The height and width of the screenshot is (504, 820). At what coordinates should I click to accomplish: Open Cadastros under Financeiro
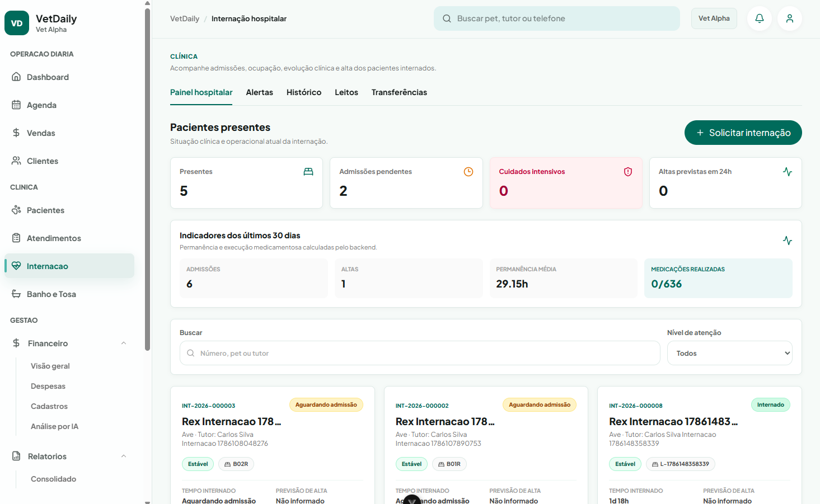(49, 406)
